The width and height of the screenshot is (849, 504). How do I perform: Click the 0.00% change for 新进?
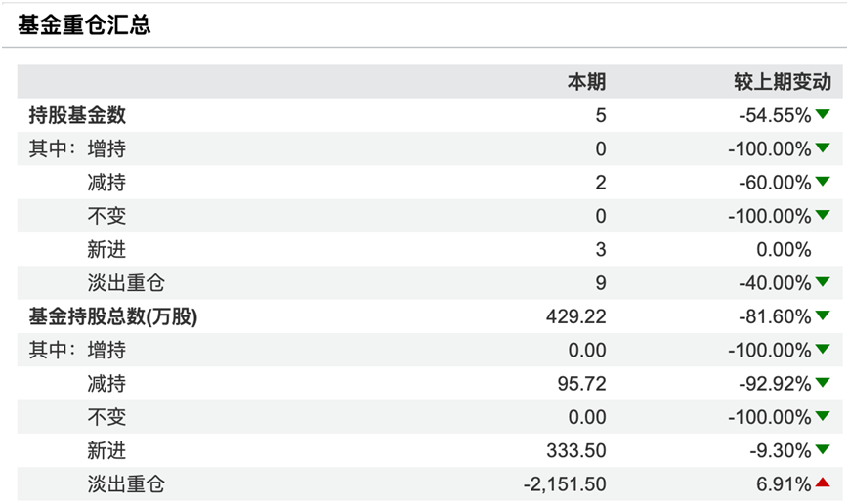pyautogui.click(x=784, y=249)
